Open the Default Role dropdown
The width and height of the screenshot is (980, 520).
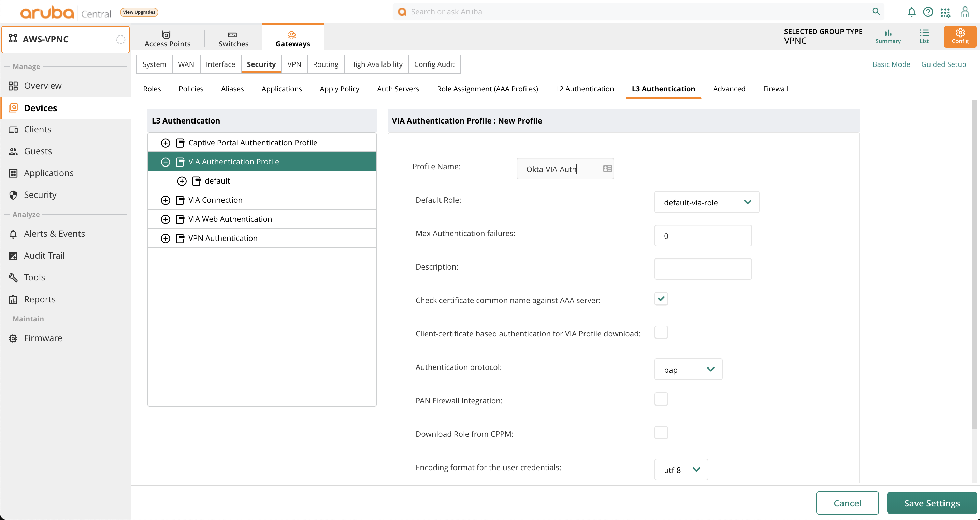(x=706, y=202)
